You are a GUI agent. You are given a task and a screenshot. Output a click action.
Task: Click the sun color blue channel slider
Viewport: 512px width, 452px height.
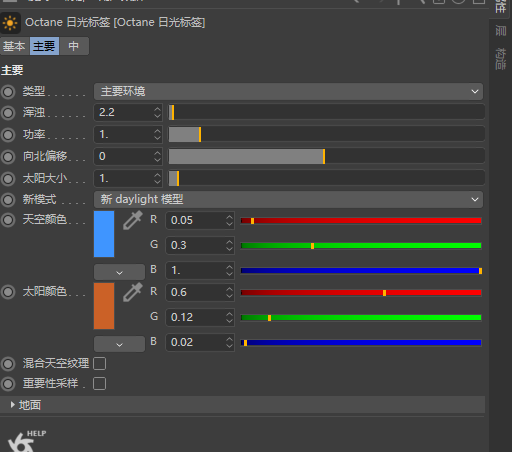pyautogui.click(x=361, y=343)
